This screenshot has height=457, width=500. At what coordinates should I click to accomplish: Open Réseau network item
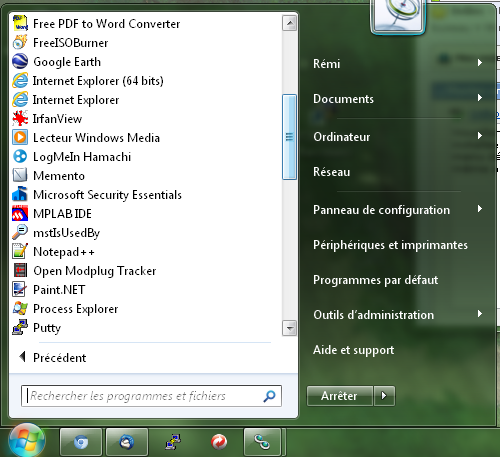coord(332,172)
